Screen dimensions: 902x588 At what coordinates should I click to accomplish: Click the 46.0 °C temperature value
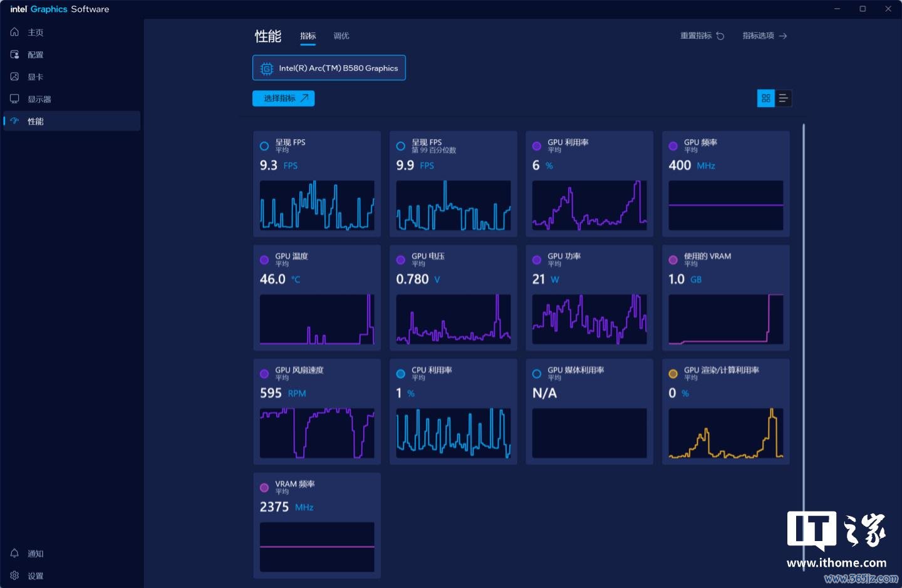[280, 279]
